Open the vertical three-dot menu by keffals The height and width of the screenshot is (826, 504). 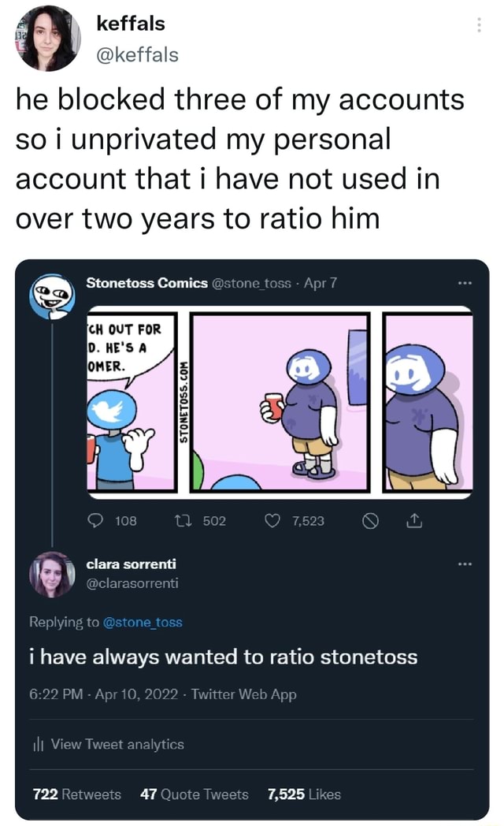[480, 24]
